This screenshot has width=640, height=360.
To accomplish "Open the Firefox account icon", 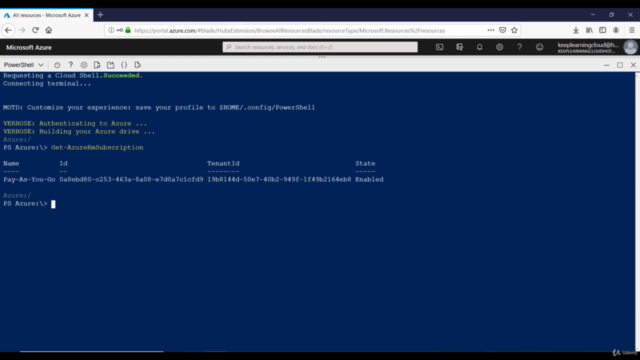I will pyautogui.click(x=616, y=30).
